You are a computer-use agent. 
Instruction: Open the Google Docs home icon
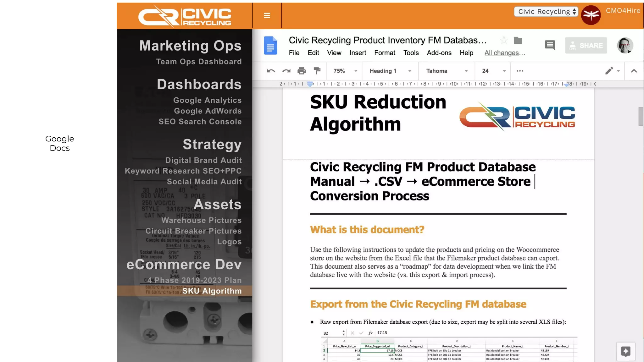(x=270, y=46)
